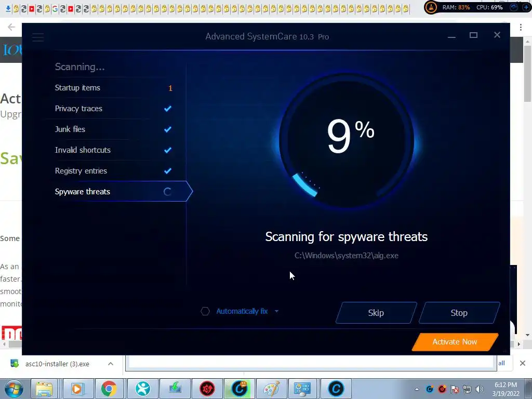Click the taskbar clock showing 6:12 PM
This screenshot has width=532, height=399.
pyautogui.click(x=506, y=389)
